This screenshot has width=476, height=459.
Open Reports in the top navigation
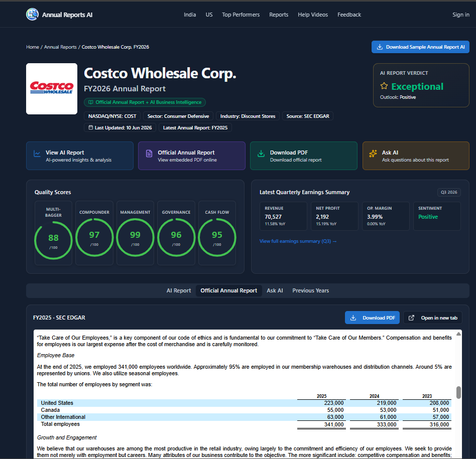(x=279, y=15)
